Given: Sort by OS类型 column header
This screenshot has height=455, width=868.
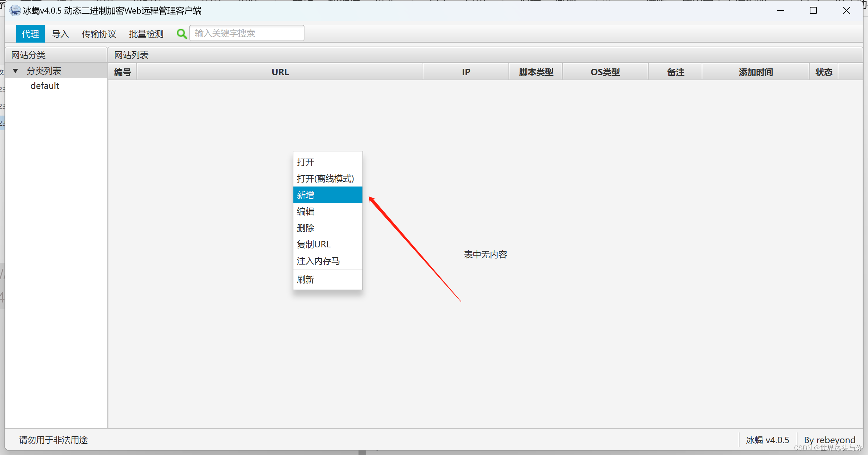Looking at the screenshot, I should (605, 72).
